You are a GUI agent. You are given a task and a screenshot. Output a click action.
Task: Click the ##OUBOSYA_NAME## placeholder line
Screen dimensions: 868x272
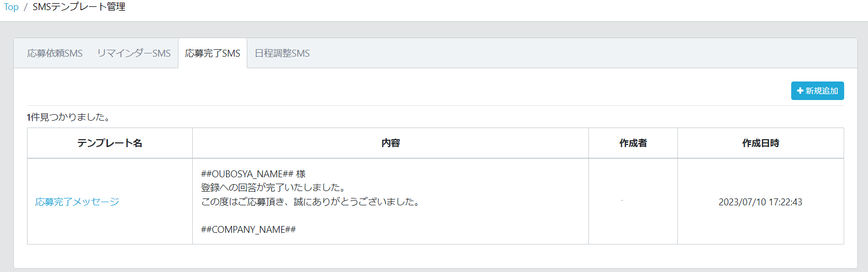[x=253, y=174]
